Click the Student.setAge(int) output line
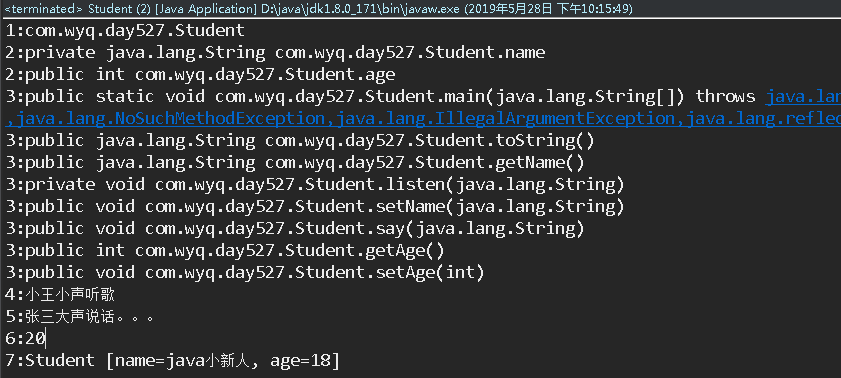Screen dimensions: 841x378 pyautogui.click(x=245, y=272)
